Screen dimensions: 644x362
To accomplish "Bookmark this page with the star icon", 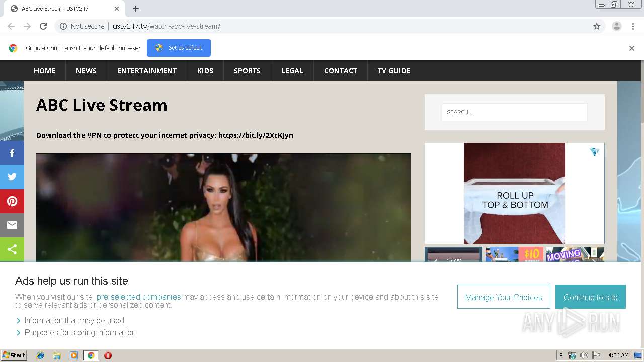I will pos(597,26).
